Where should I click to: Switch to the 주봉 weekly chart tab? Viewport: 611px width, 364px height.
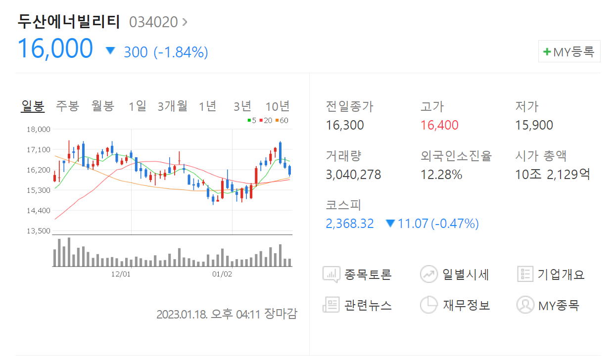point(67,106)
